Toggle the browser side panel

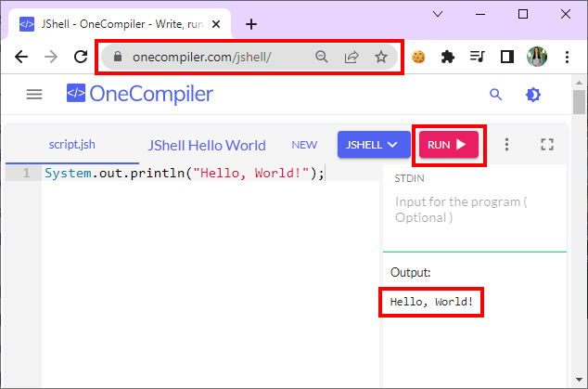click(x=507, y=57)
